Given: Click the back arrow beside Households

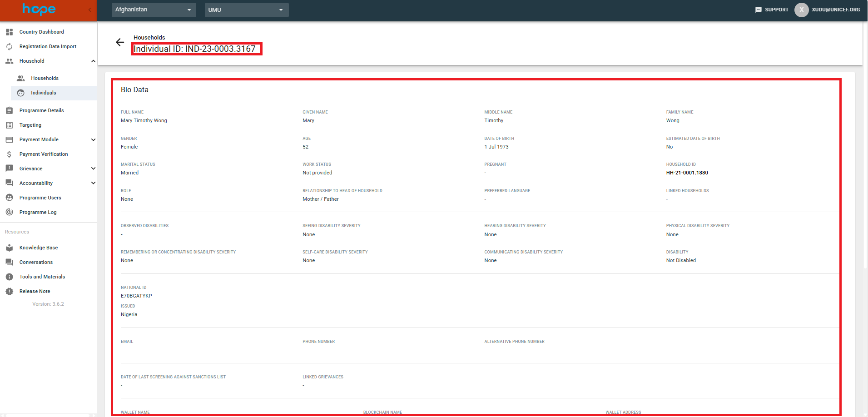Looking at the screenshot, I should pyautogui.click(x=120, y=42).
